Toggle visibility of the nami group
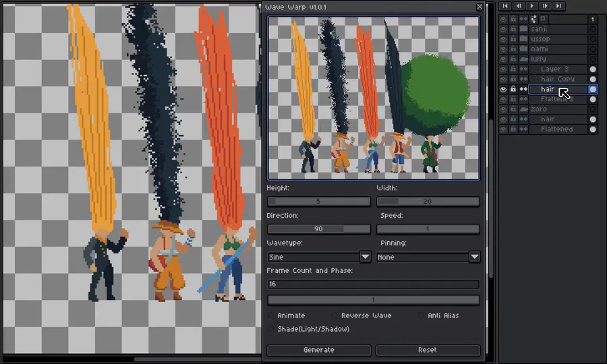The width and height of the screenshot is (607, 364). coord(503,49)
